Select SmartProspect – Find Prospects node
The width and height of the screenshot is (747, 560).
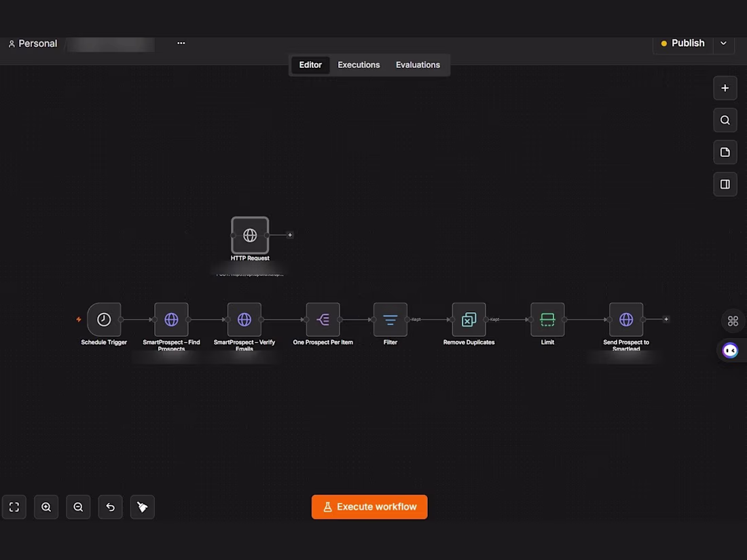[x=172, y=320]
